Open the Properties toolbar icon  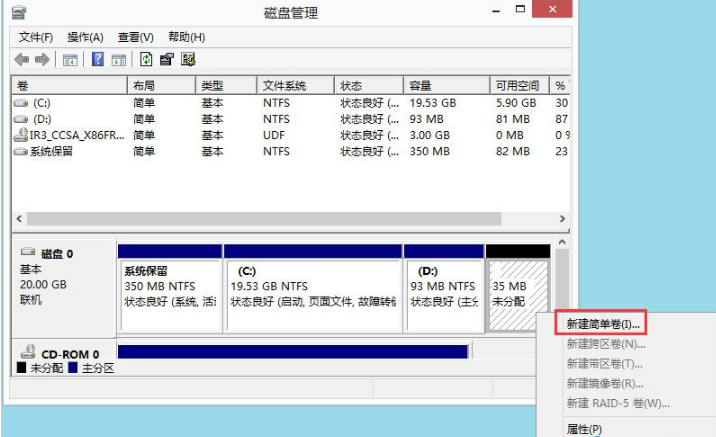[x=167, y=60]
